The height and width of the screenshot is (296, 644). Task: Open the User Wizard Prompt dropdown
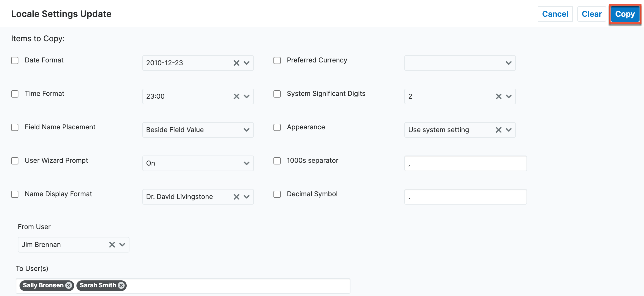pos(246,163)
